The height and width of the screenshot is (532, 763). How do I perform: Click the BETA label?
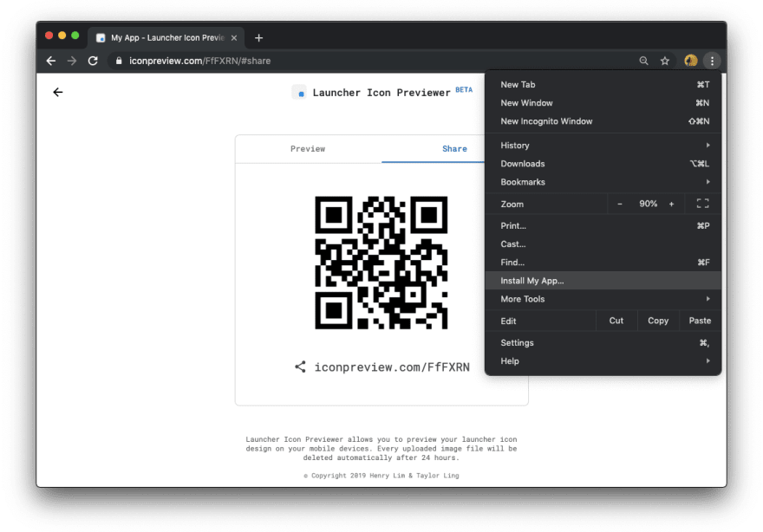pyautogui.click(x=464, y=89)
